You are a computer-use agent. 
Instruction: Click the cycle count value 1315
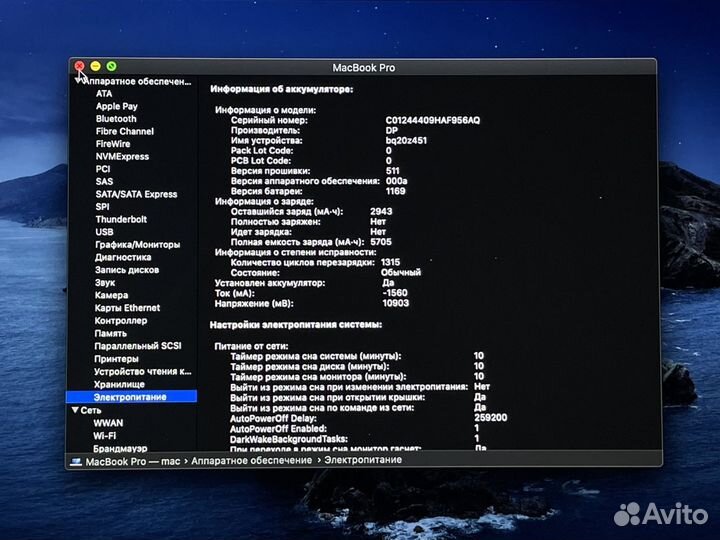[390, 262]
